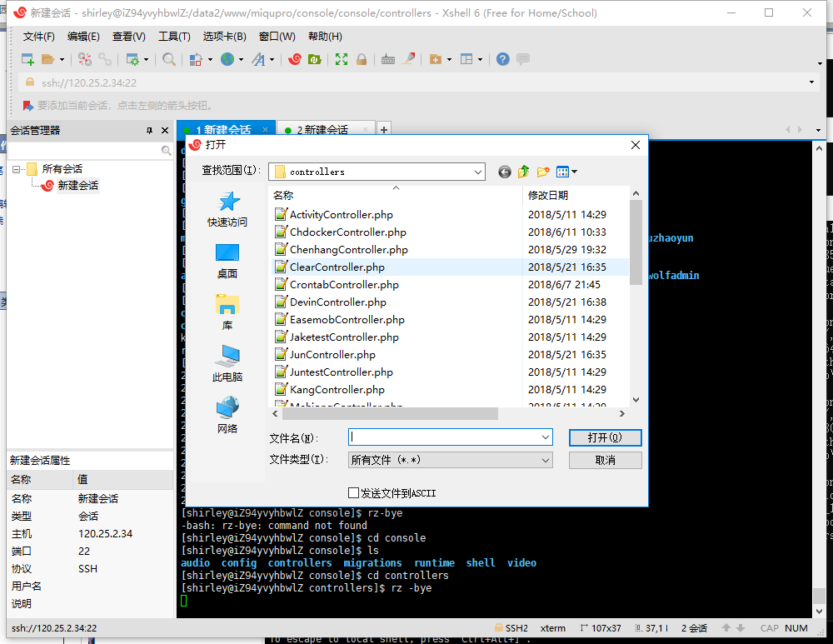Image resolution: width=833 pixels, height=644 pixels.
Task: Open the 查看(V) menu
Action: pos(129,37)
